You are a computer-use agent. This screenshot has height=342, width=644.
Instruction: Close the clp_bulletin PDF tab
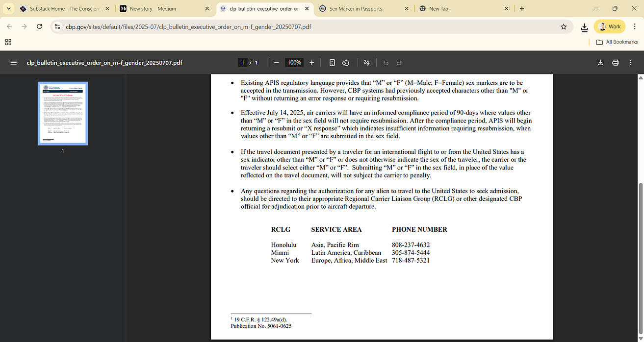pyautogui.click(x=307, y=9)
